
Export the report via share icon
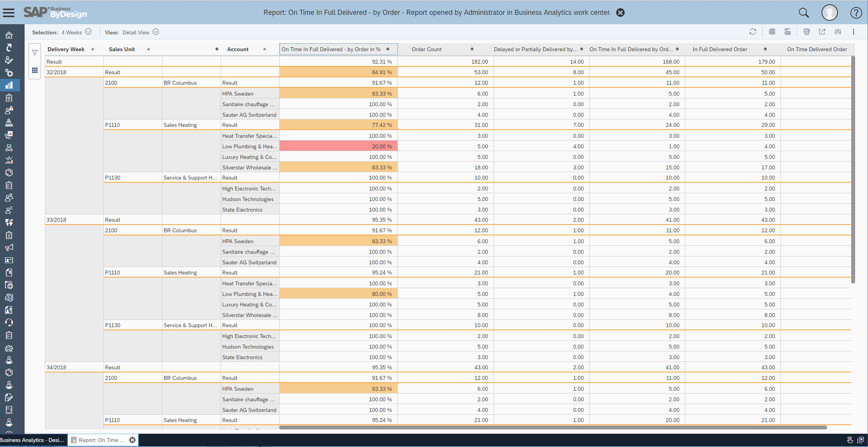coord(822,32)
